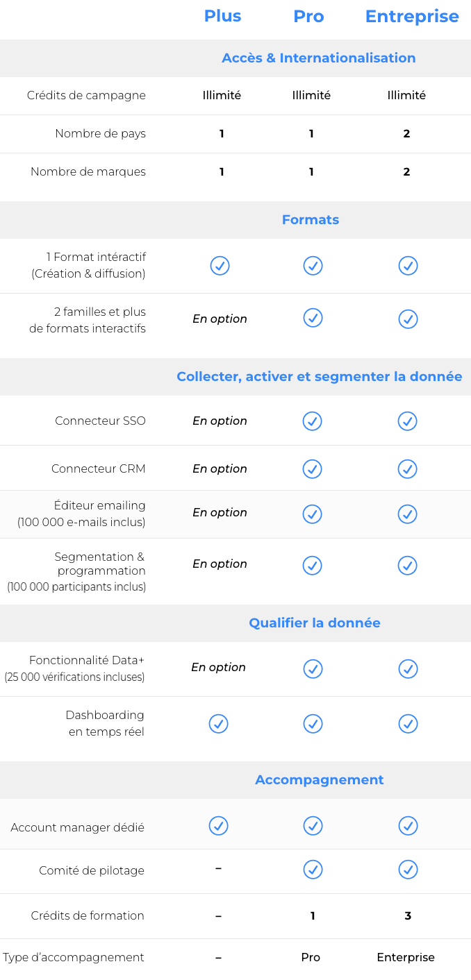The height and width of the screenshot is (980, 471).
Task: Click 'En option' for Fonctionnalité Data+
Action: (218, 668)
